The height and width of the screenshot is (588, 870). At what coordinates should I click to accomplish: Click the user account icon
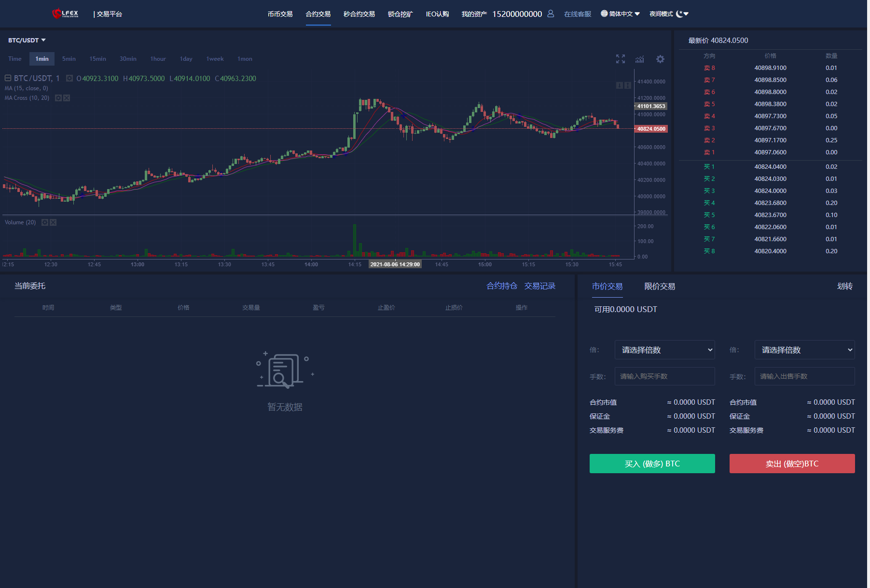point(551,14)
